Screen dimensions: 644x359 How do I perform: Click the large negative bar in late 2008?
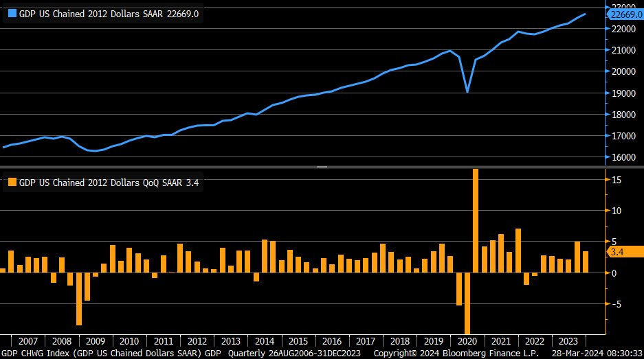(79, 299)
